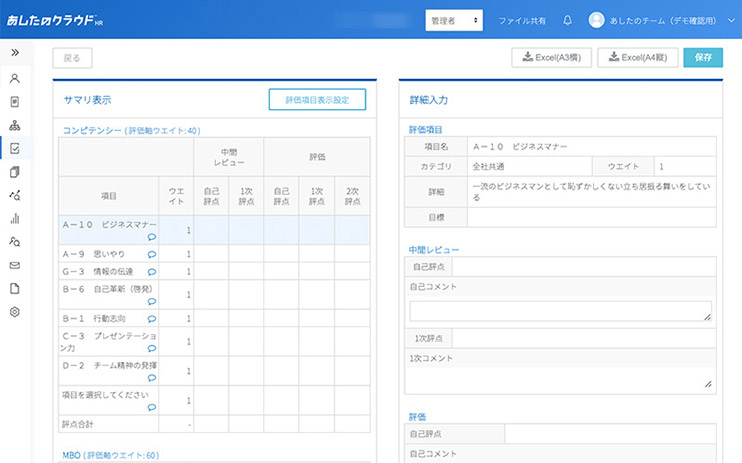This screenshot has width=742, height=463.
Task: Open comment bubble for B-6 自己革新
Action: pos(151,301)
